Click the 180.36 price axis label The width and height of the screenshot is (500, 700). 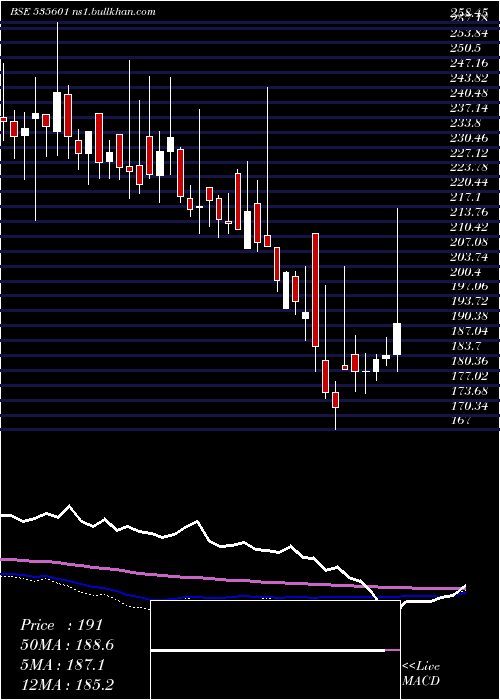468,360
